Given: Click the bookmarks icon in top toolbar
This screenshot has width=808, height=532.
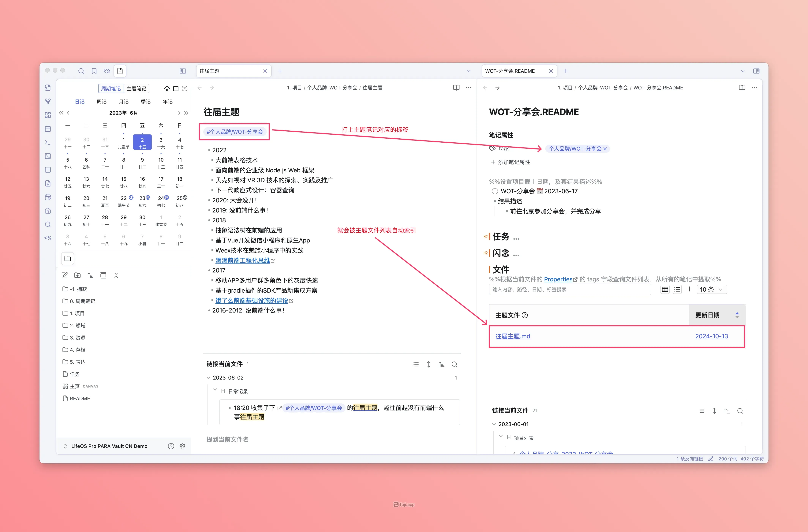Looking at the screenshot, I should point(94,71).
